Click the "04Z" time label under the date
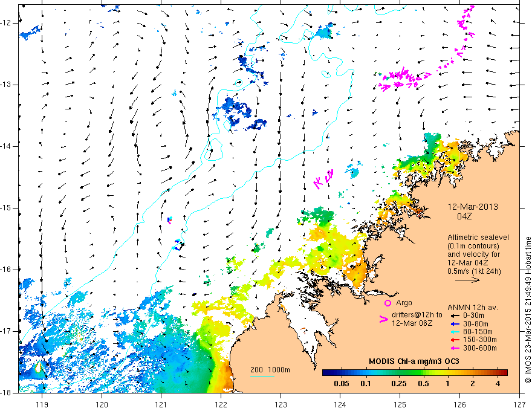This screenshot has height=411, width=532. (x=464, y=216)
